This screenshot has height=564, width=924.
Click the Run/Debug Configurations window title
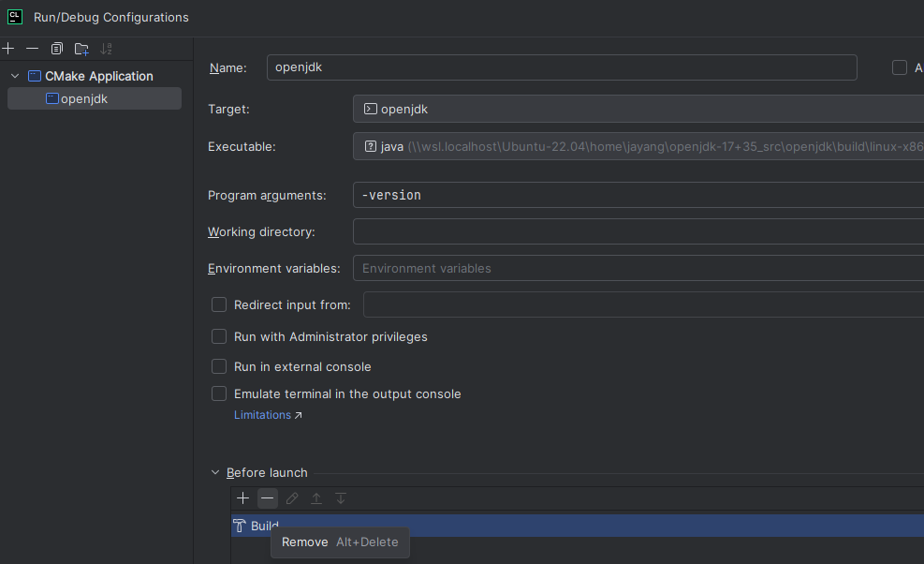pos(111,17)
